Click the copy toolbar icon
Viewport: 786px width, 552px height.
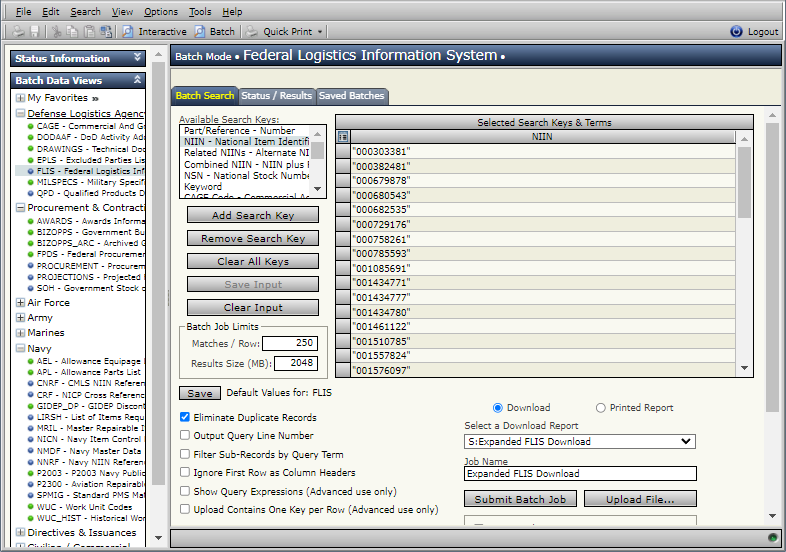point(73,32)
